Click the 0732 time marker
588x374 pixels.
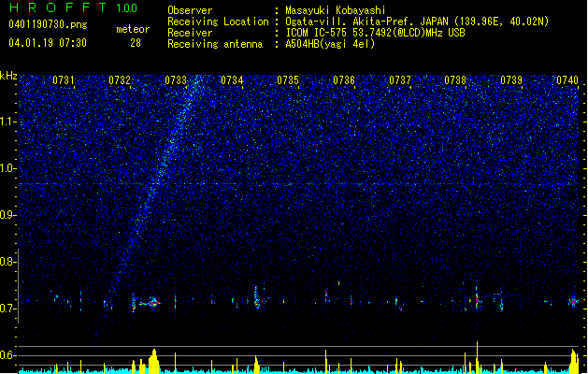coord(120,80)
